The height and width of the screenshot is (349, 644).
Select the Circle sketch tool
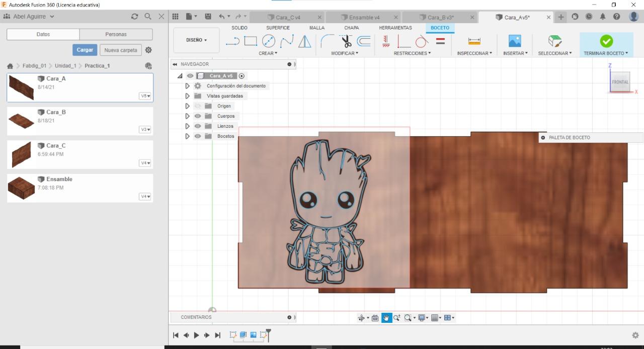pos(269,41)
